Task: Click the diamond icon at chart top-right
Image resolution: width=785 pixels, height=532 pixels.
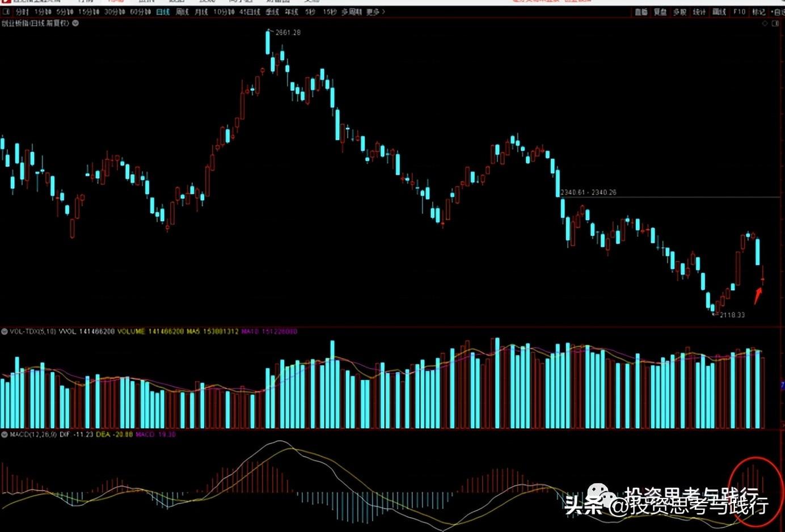Action: pos(765,23)
